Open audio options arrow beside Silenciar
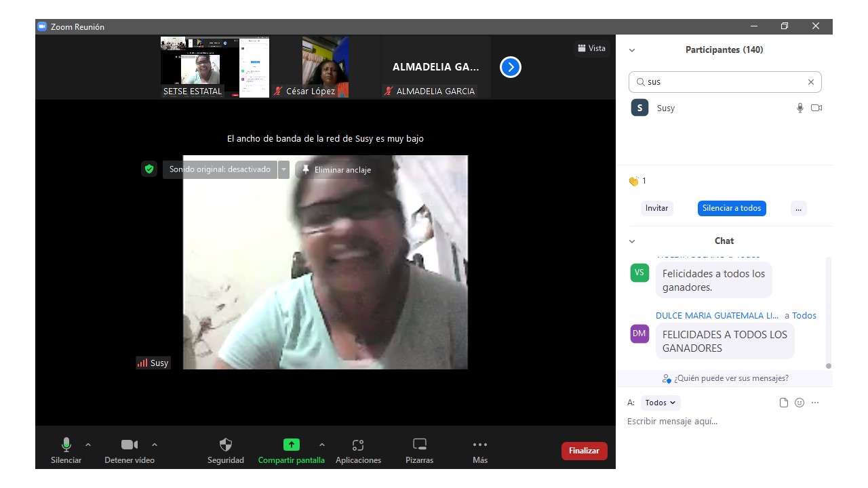This screenshot has height=488, width=868. tap(88, 445)
